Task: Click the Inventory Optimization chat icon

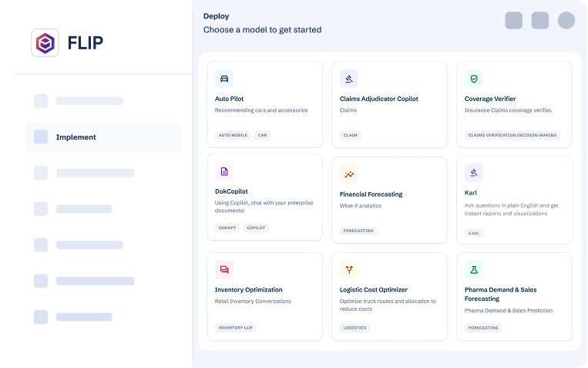Action: click(x=224, y=270)
